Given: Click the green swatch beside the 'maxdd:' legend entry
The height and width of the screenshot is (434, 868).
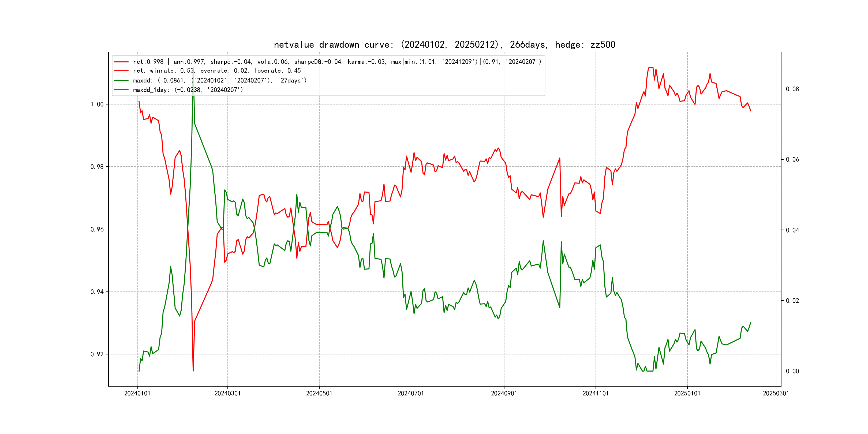Looking at the screenshot, I should 121,81.
